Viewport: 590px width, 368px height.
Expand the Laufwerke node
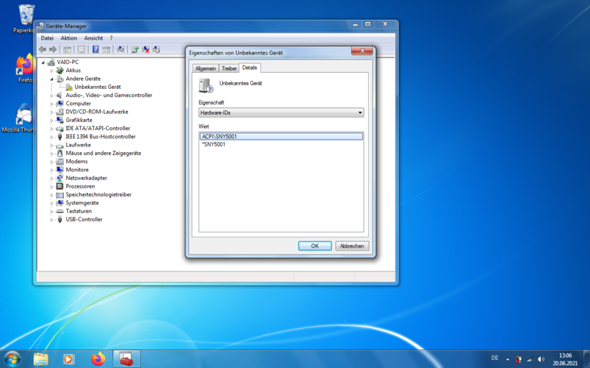point(52,145)
